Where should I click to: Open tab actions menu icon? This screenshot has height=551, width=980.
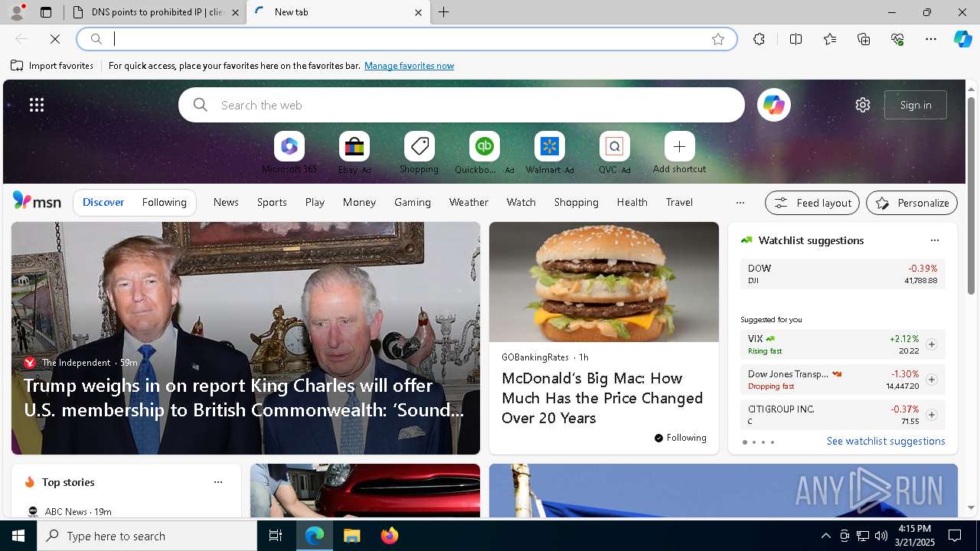(46, 12)
